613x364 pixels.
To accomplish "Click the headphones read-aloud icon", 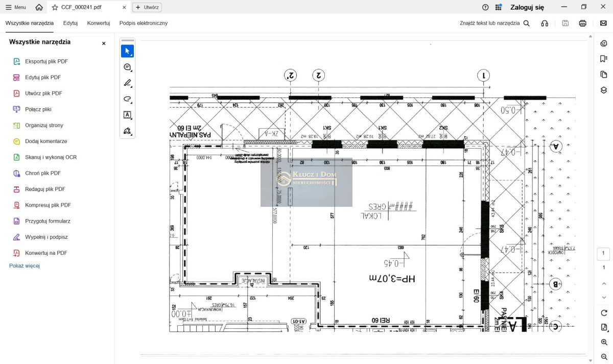I will (545, 23).
